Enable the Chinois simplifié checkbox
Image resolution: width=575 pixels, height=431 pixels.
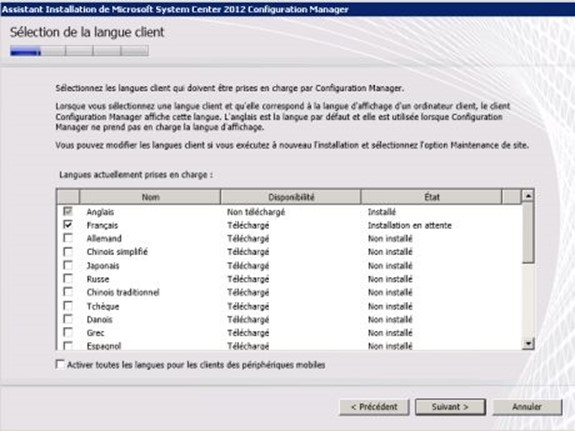point(68,252)
